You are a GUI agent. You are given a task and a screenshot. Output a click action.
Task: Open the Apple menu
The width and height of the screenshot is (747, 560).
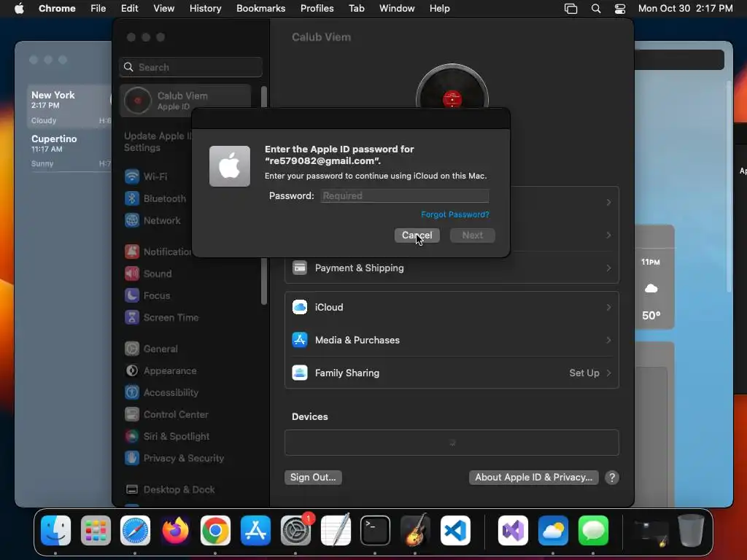tap(19, 9)
